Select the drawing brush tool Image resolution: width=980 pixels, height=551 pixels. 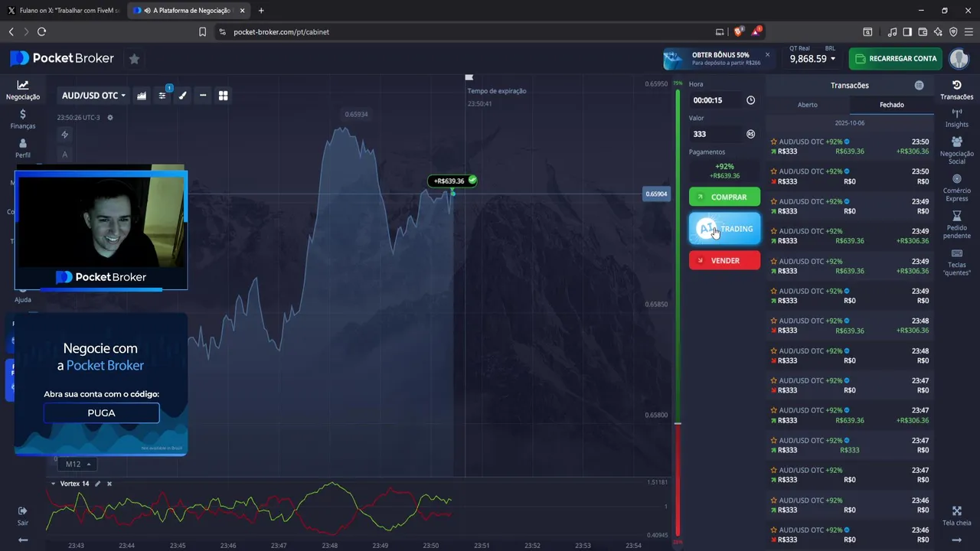pos(182,96)
